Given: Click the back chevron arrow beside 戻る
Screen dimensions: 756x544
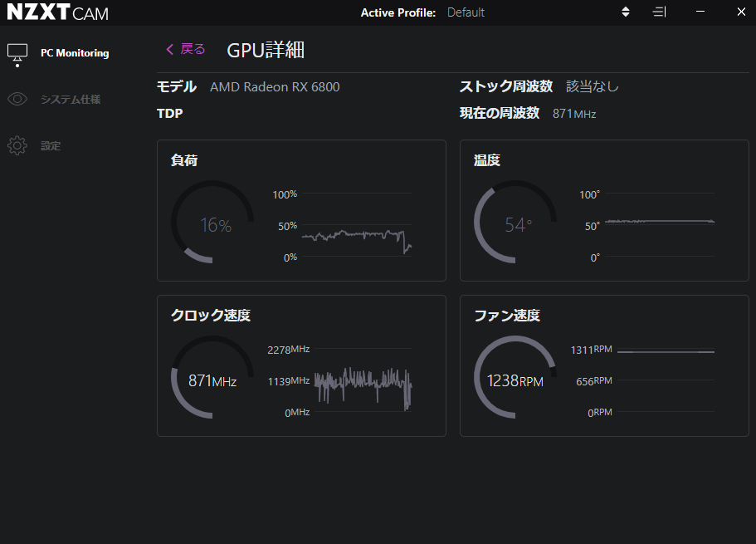Looking at the screenshot, I should 170,49.
